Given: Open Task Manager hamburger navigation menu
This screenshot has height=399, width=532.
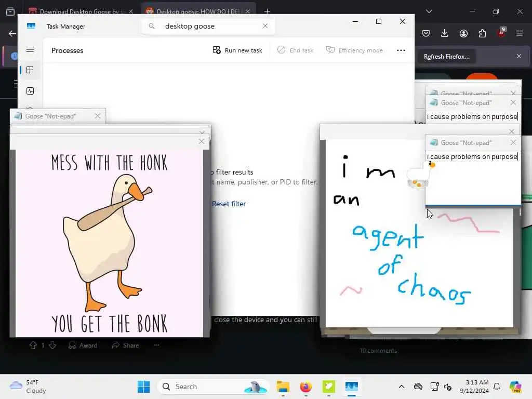Looking at the screenshot, I should [30, 49].
